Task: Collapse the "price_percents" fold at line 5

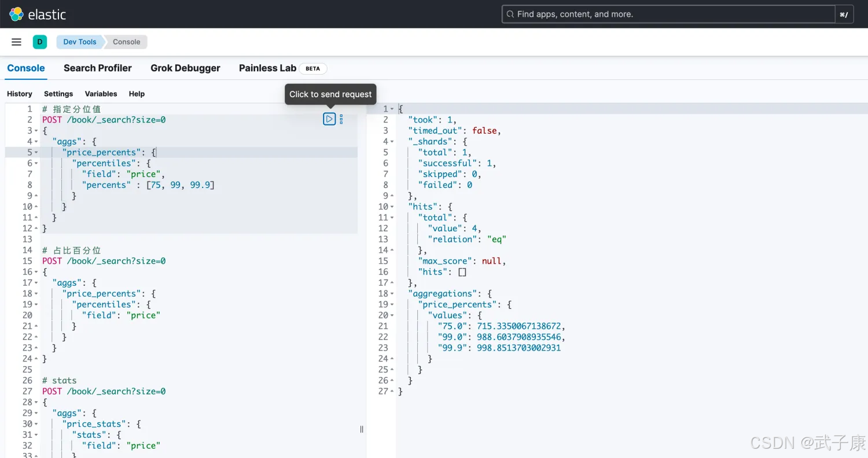Action: click(36, 153)
